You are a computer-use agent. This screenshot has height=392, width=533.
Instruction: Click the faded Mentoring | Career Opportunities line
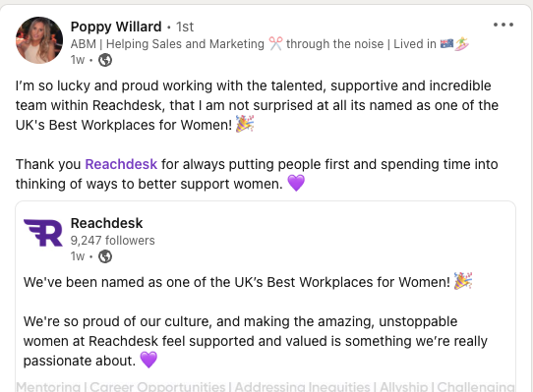[x=266, y=386]
